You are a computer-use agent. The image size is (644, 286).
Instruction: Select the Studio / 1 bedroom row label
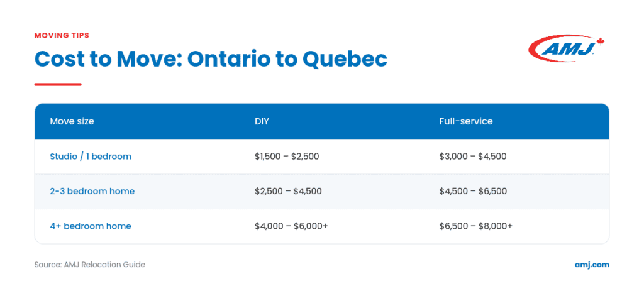(91, 157)
